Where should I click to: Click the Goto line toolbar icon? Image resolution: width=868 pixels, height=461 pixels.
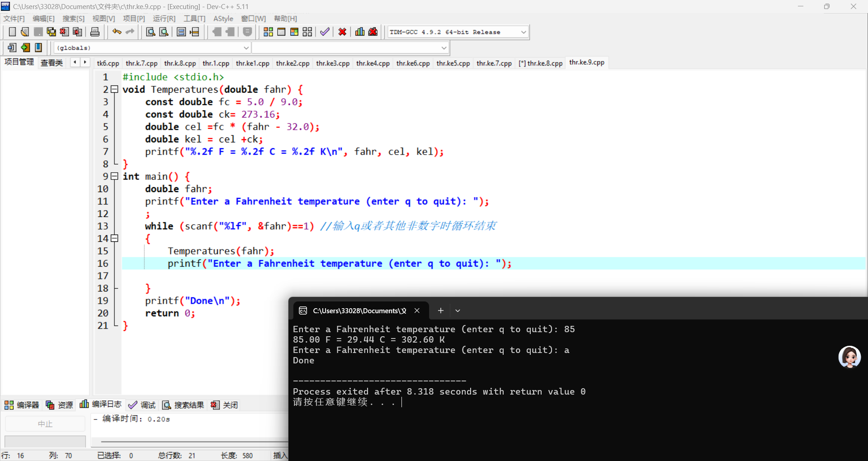pyautogui.click(x=194, y=32)
